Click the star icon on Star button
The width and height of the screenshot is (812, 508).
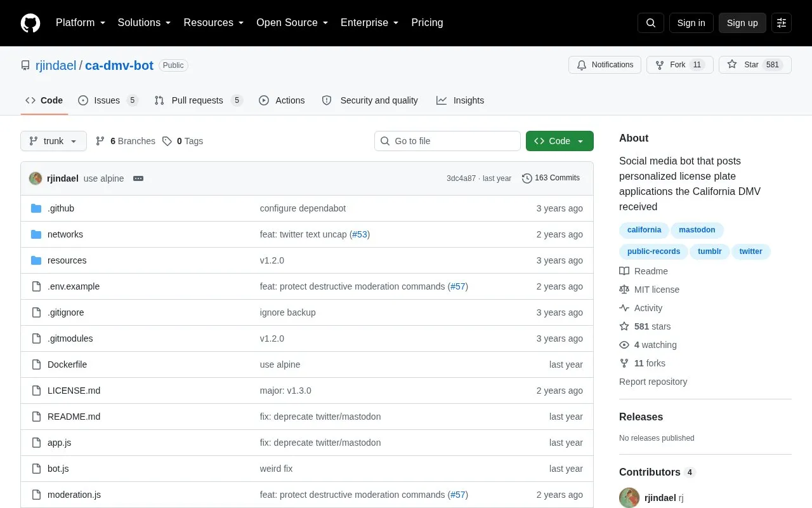[x=732, y=65]
